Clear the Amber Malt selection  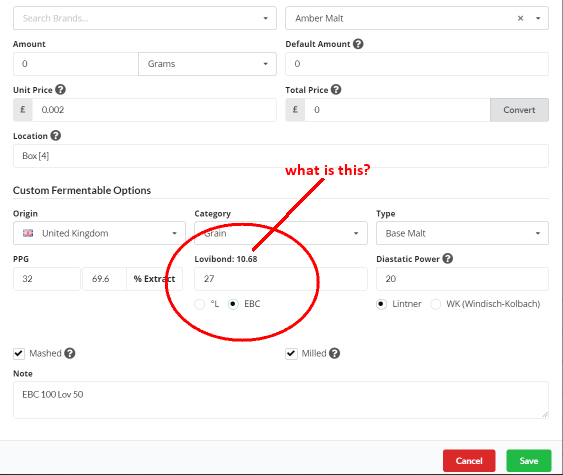click(520, 18)
